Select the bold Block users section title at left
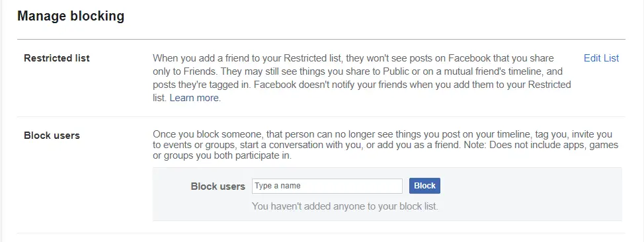 (x=52, y=135)
